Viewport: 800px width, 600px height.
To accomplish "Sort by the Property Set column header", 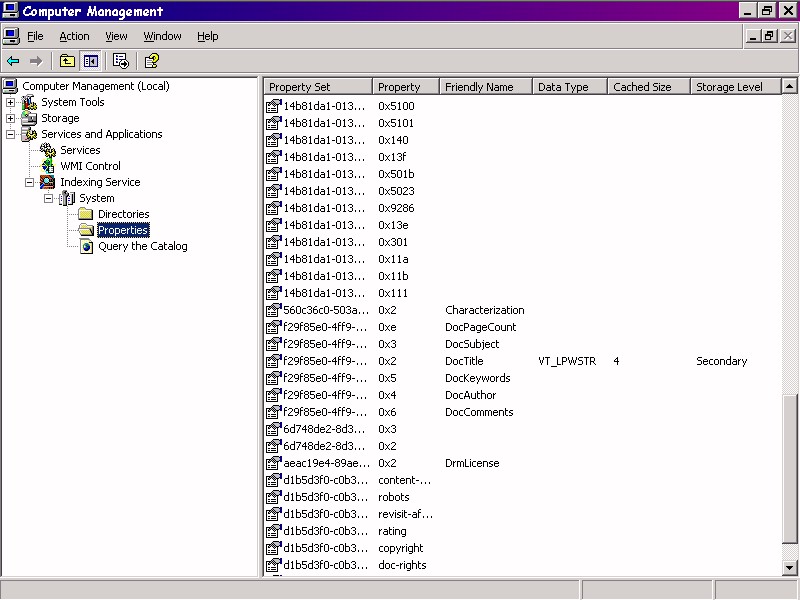I will tap(318, 87).
